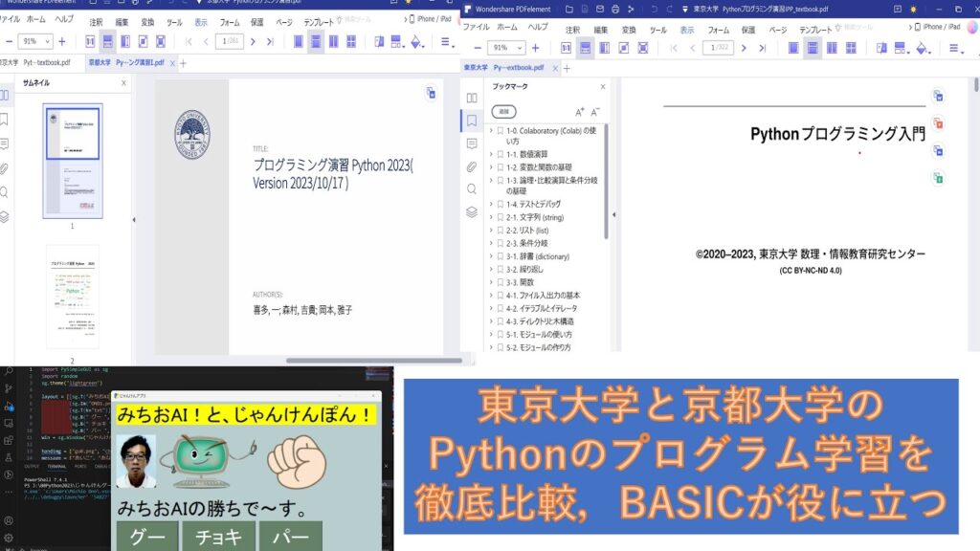The width and height of the screenshot is (980, 551).
Task: Toggle the bookmark marker for 1-1. 数値演算
Action: click(x=500, y=154)
